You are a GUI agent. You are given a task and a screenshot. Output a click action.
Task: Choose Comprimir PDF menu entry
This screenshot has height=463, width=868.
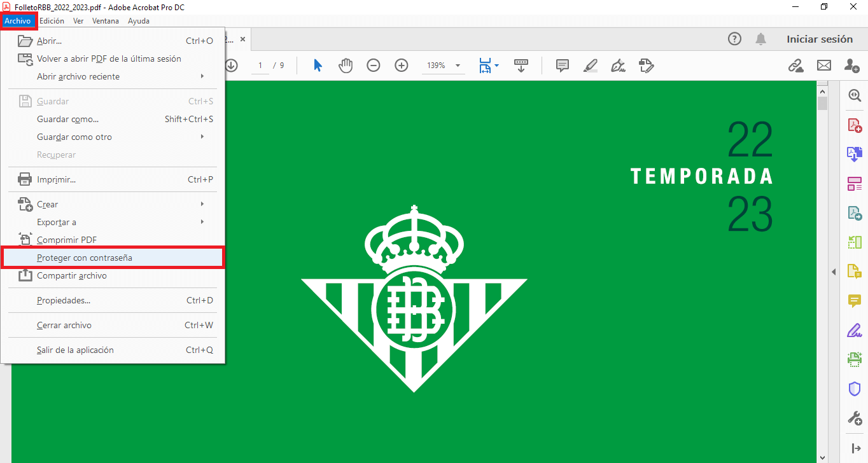coord(112,240)
